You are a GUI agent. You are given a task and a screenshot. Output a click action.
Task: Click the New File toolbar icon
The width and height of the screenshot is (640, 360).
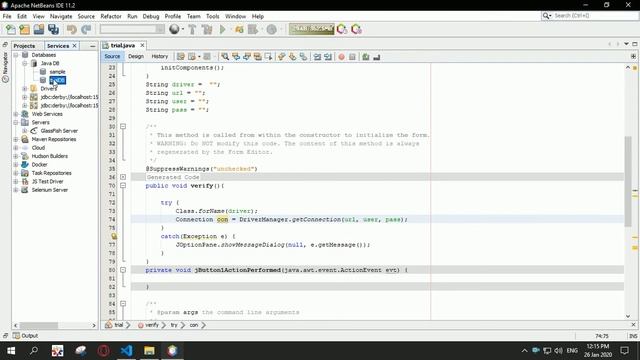(11, 29)
